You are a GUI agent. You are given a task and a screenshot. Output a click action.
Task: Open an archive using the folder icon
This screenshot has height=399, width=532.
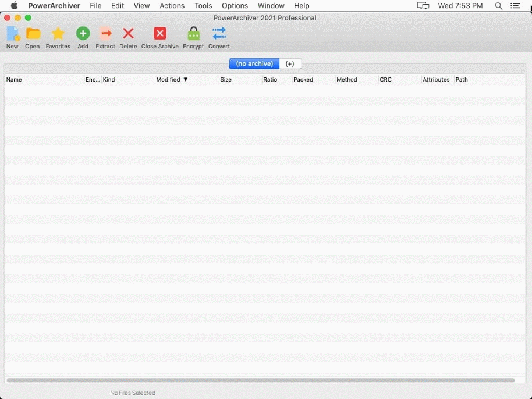click(x=33, y=34)
